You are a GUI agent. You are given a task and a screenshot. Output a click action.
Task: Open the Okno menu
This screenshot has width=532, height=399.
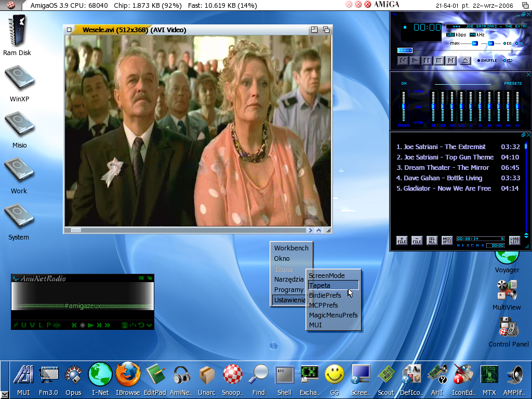[282, 259]
